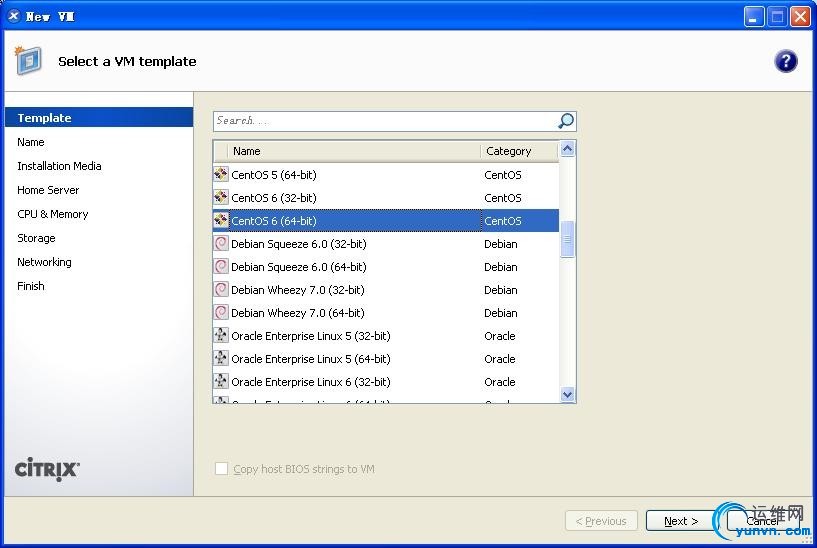This screenshot has width=817, height=548.
Task: Click the template list scroll up arrow
Action: tap(567, 150)
